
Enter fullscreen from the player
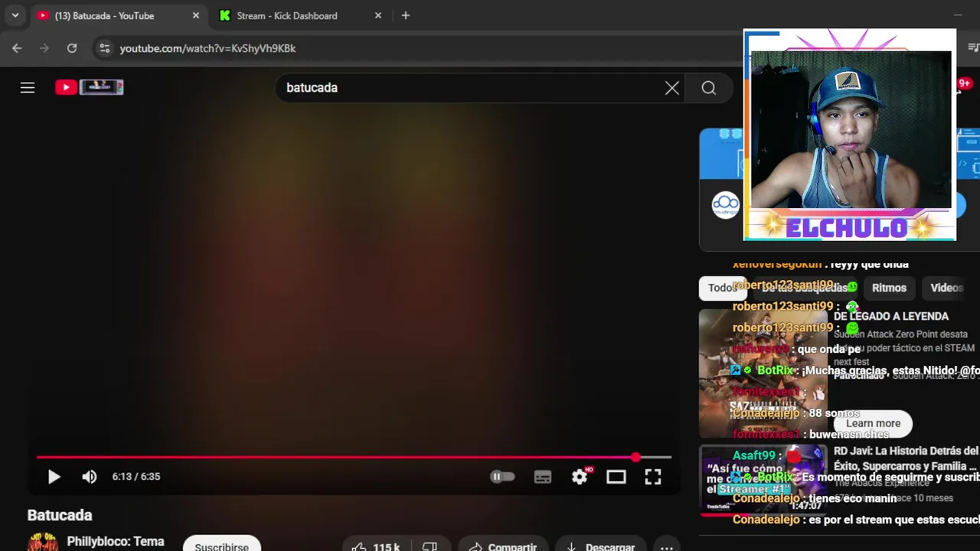(653, 477)
